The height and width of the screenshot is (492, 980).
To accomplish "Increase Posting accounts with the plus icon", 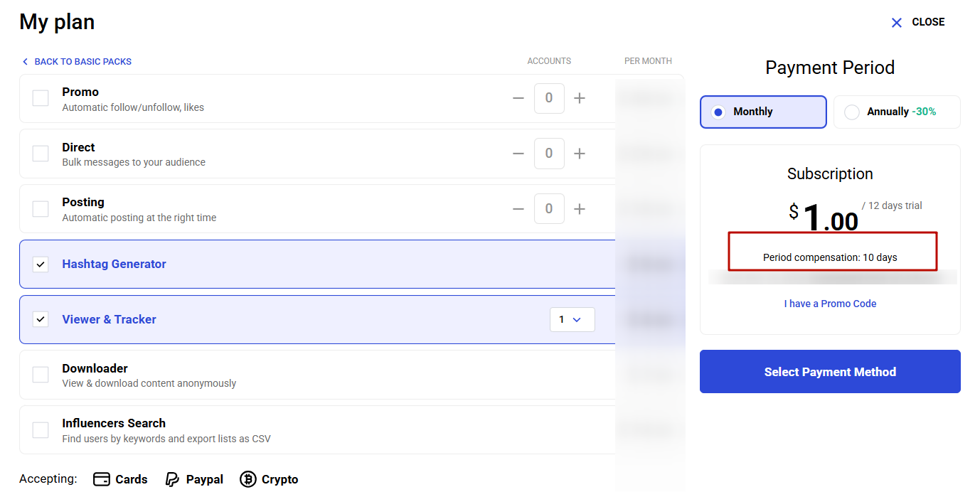I will pos(580,208).
